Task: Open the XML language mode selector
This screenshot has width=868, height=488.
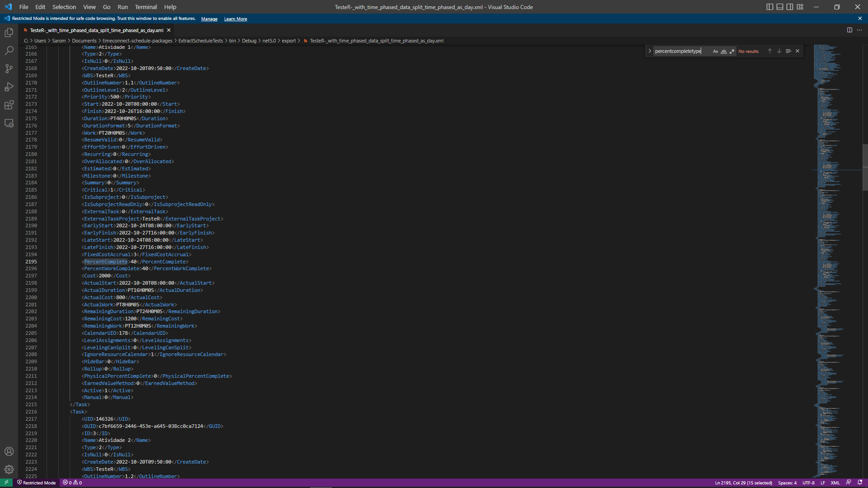Action: click(x=835, y=483)
